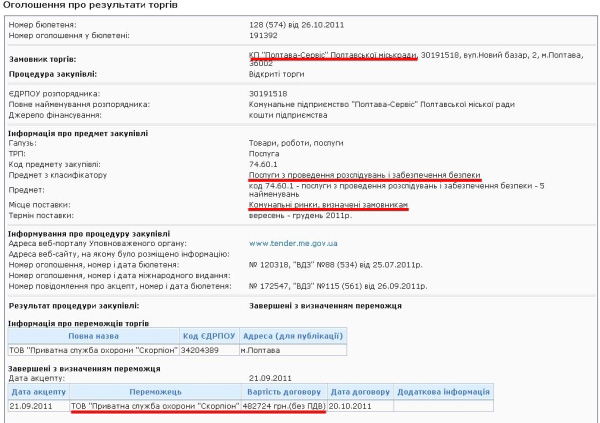
Task: Click the contract date cell 20.10.2011
Action: tap(350, 407)
